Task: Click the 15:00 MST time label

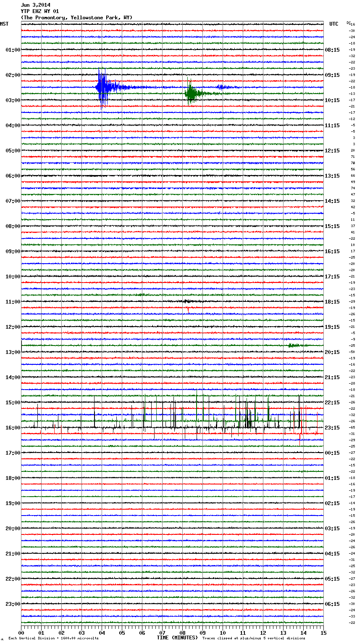Action: click(x=13, y=403)
